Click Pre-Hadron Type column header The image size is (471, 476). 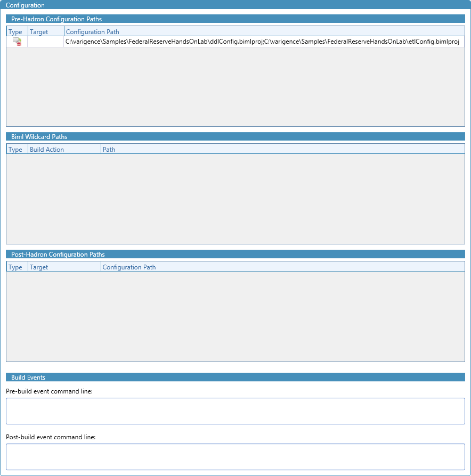tap(17, 31)
